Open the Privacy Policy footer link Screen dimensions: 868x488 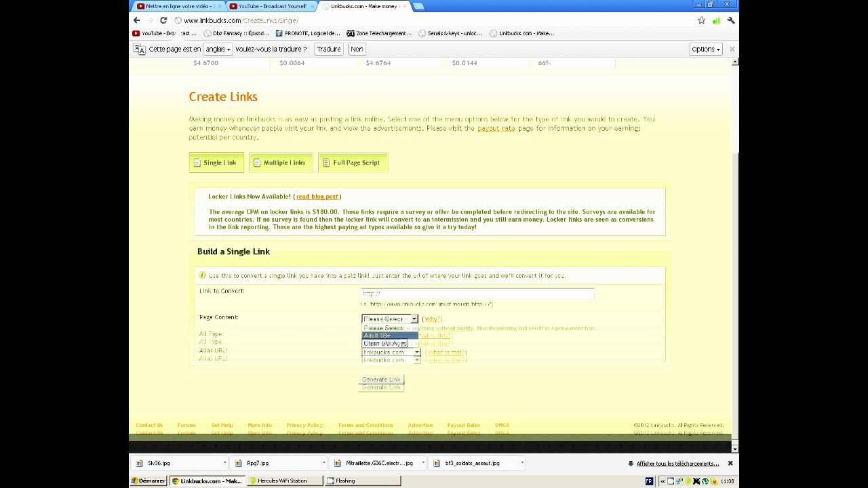pos(304,425)
